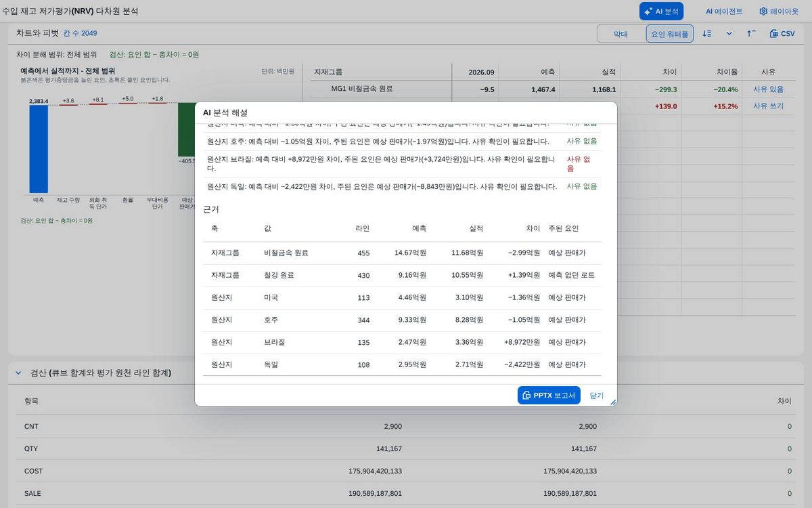
Task: Click the sort ascending arrow icon
Action: click(751, 33)
